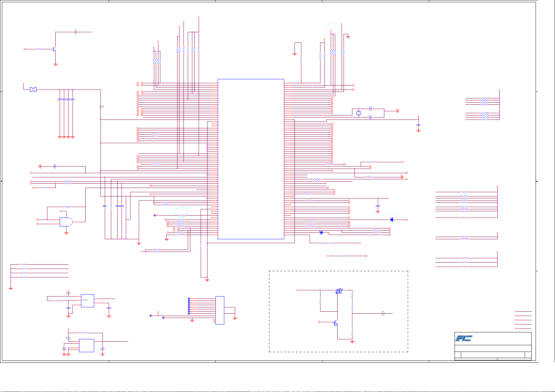Viewport: 555px width, 392px height.
Task: Click the title block below the FIC logo
Action: click(493, 353)
